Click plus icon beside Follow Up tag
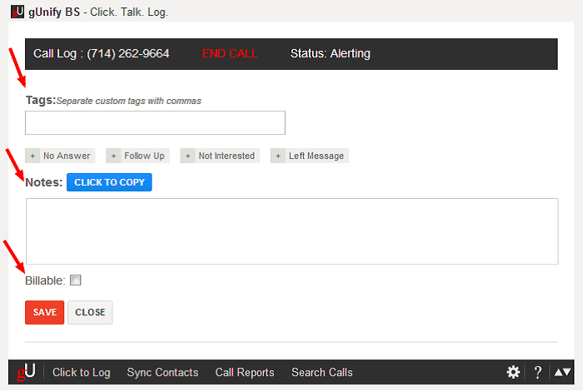Viewport: 586px width, 392px height. [x=113, y=156]
